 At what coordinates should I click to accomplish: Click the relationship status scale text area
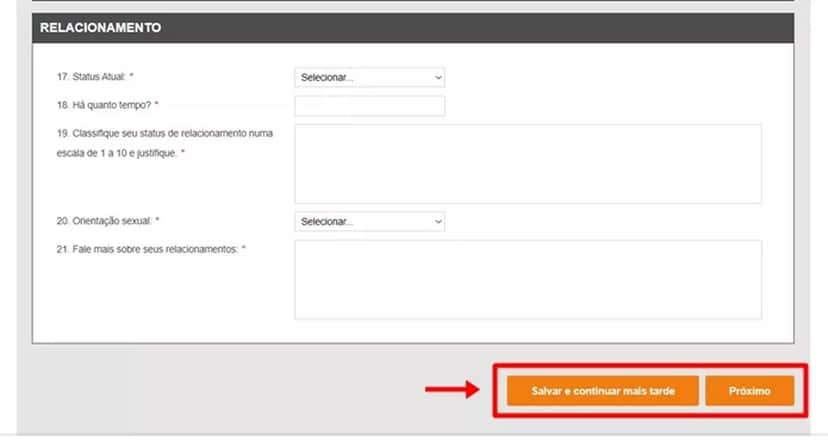[528, 164]
